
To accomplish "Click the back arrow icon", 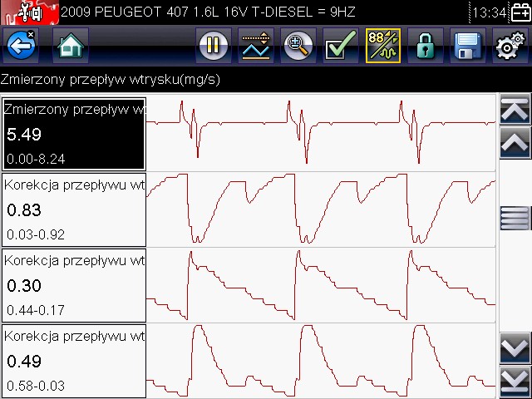I will [x=20, y=47].
